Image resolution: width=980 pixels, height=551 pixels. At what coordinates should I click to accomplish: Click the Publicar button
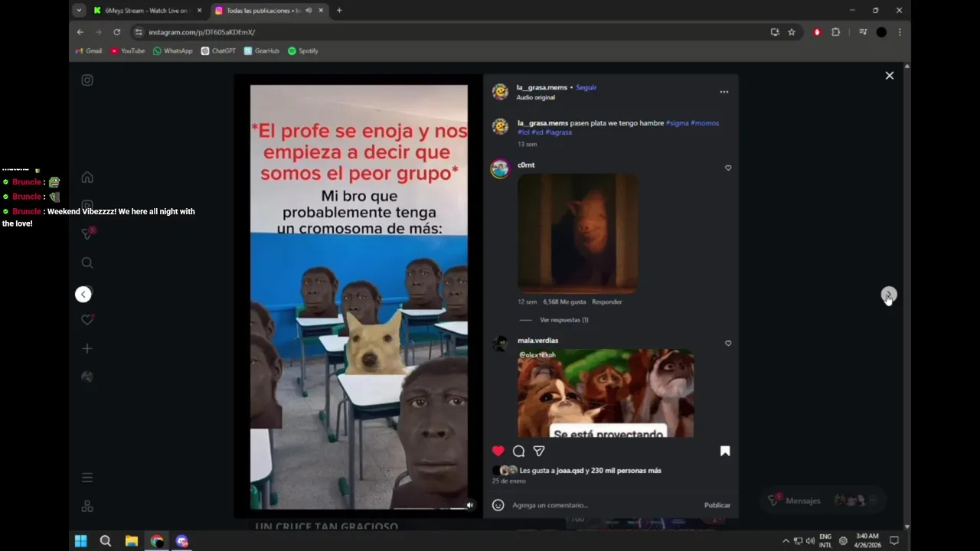pyautogui.click(x=717, y=505)
